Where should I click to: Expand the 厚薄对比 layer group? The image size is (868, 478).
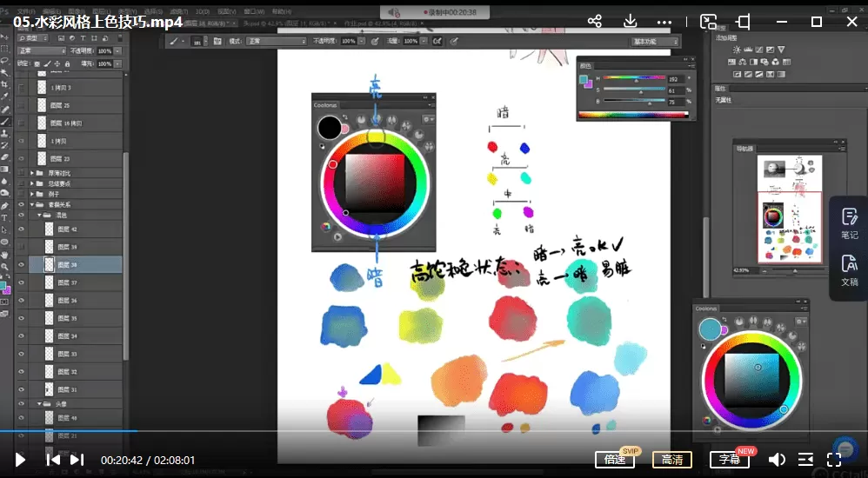[x=32, y=173]
